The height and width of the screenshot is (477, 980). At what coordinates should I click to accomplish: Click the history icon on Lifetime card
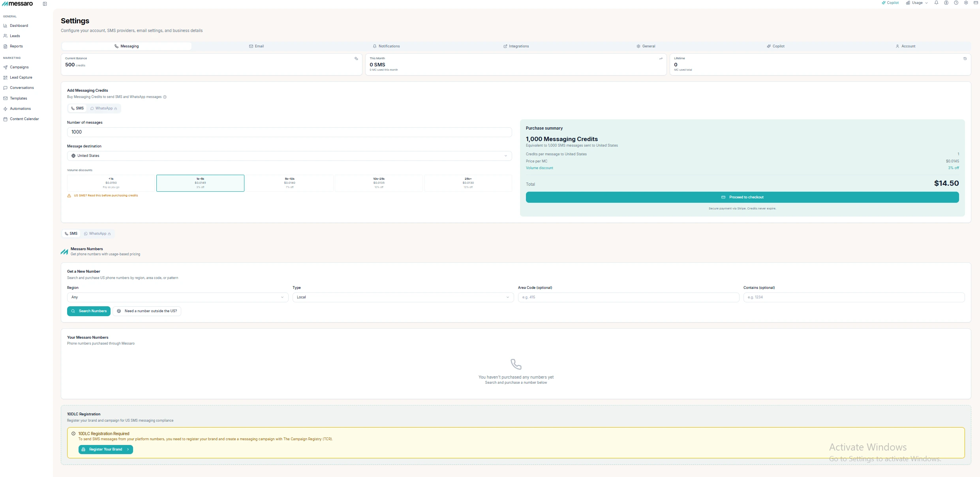(965, 58)
